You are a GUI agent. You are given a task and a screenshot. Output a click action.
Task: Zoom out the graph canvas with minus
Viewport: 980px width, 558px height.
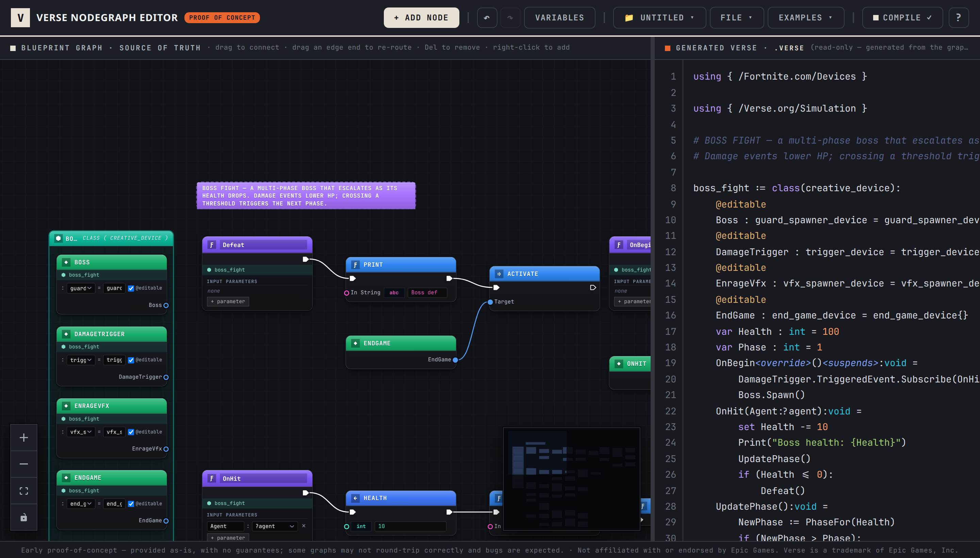[24, 464]
